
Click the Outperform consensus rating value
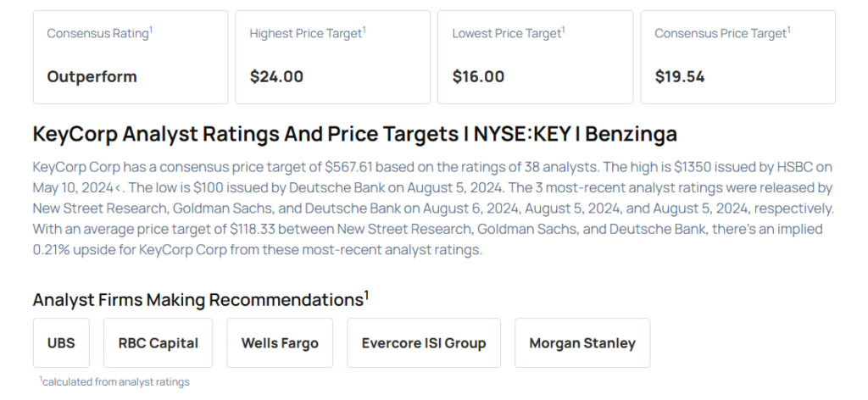(x=92, y=76)
